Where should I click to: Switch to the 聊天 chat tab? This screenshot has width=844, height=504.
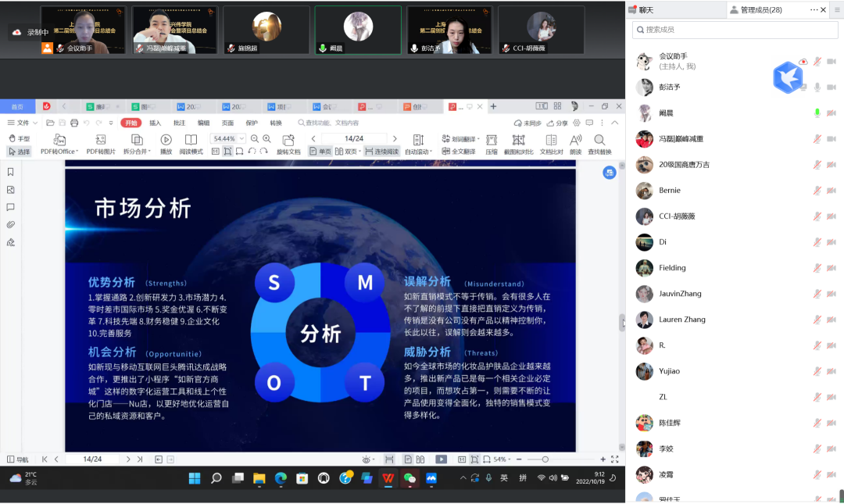(646, 9)
